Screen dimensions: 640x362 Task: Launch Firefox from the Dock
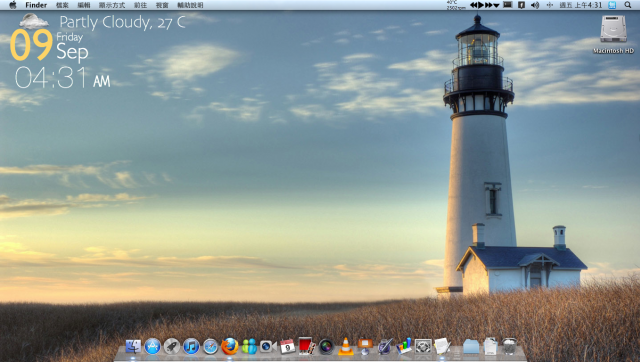[x=230, y=346]
